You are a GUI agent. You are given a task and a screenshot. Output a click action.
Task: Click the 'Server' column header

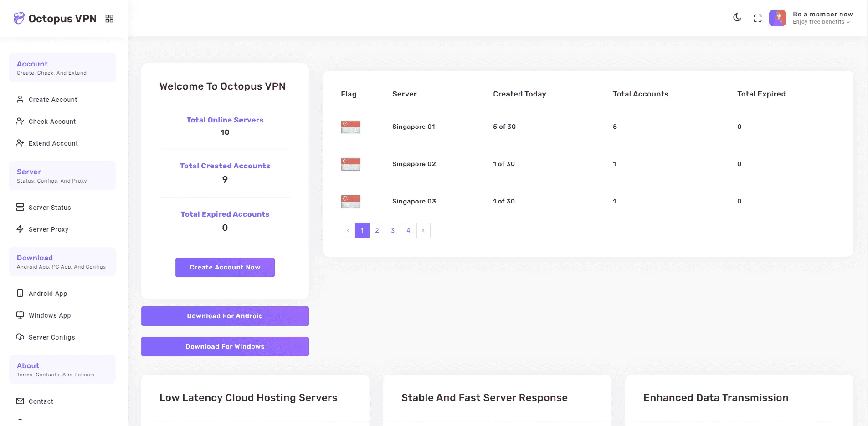[x=405, y=94]
